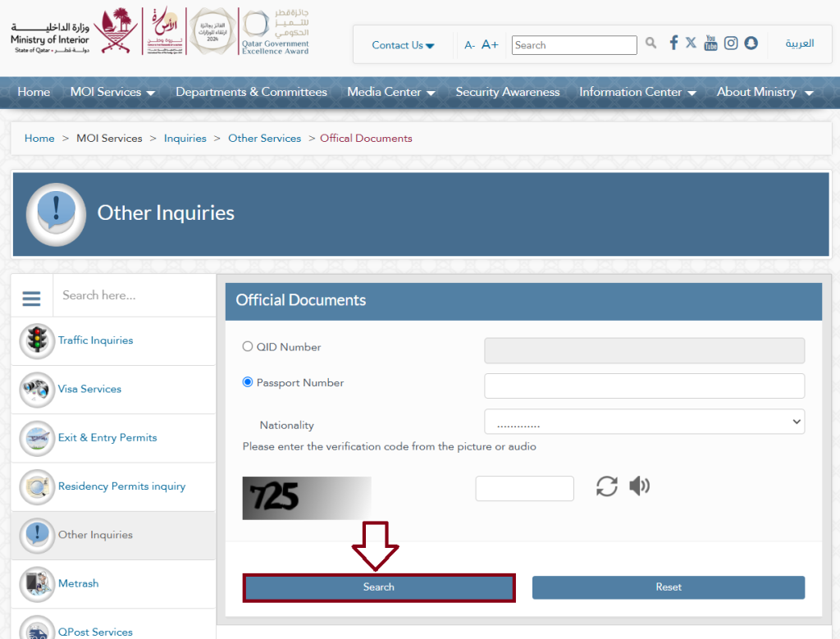Toggle the hamburger sidebar menu icon
Screen dimensions: 840x639
32,298
